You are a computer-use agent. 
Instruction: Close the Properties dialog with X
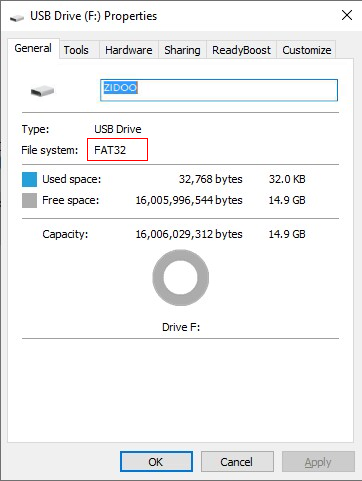pos(347,15)
